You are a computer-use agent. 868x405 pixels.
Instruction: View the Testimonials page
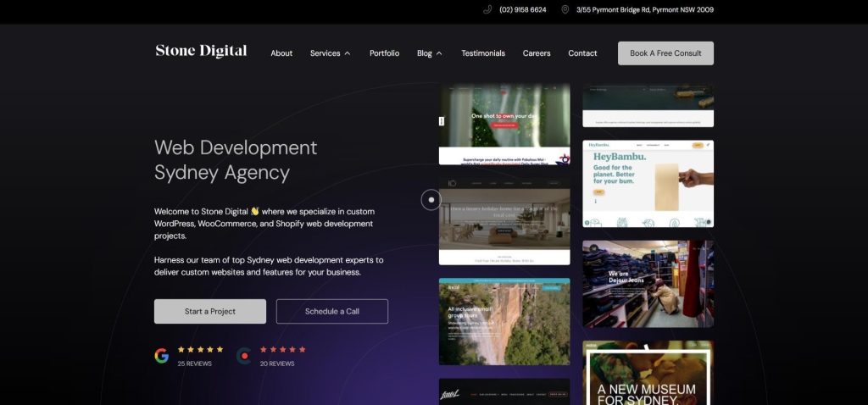pos(483,53)
